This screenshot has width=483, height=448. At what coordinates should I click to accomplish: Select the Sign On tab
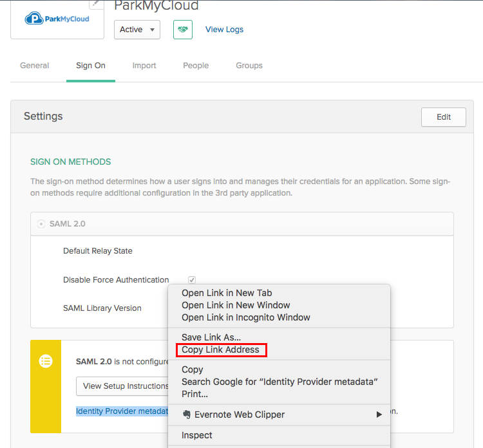point(91,66)
